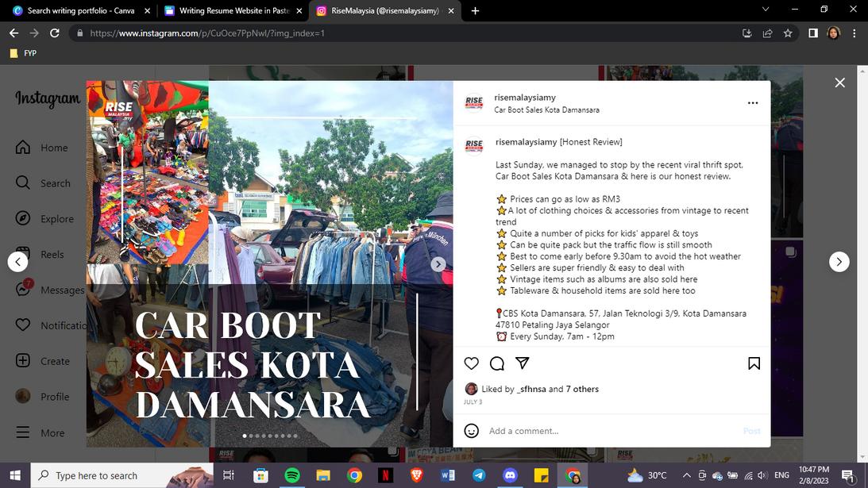Save the post with the bookmark icon
868x488 pixels.
coord(754,363)
